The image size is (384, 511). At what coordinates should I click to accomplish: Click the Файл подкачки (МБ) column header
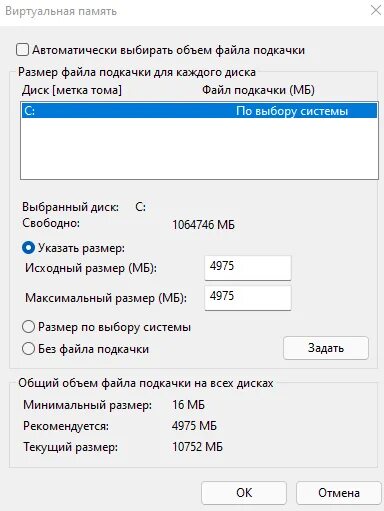tap(258, 90)
